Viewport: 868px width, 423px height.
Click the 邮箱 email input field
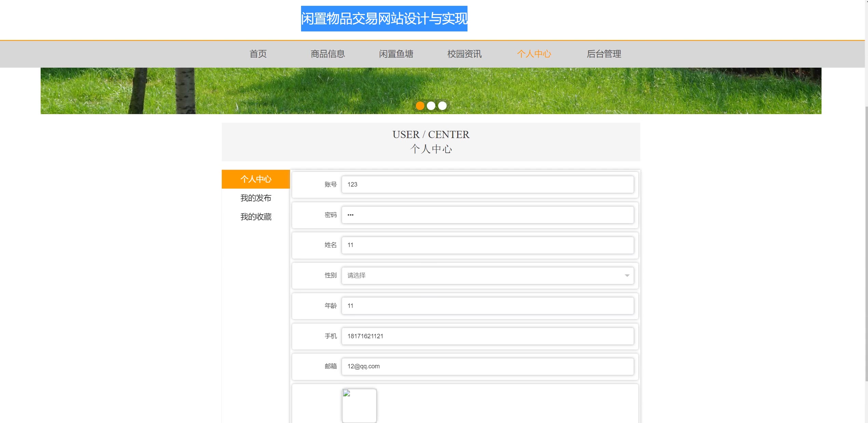click(487, 366)
